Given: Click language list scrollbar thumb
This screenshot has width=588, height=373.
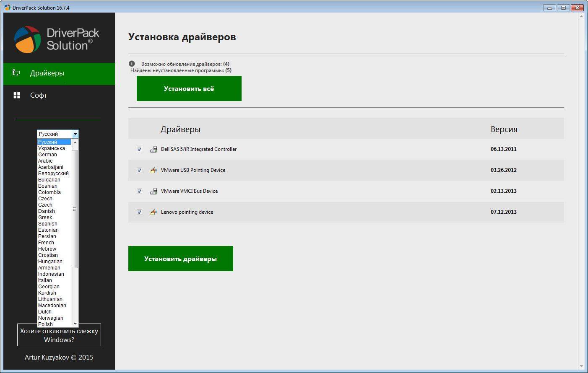Looking at the screenshot, I should coord(75,209).
